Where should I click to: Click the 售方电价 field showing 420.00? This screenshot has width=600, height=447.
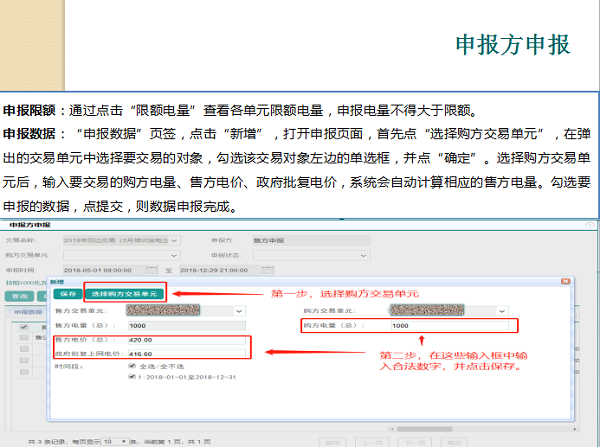point(185,340)
